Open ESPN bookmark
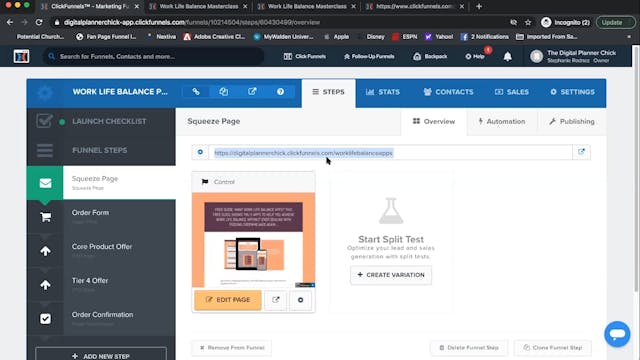 [x=404, y=37]
